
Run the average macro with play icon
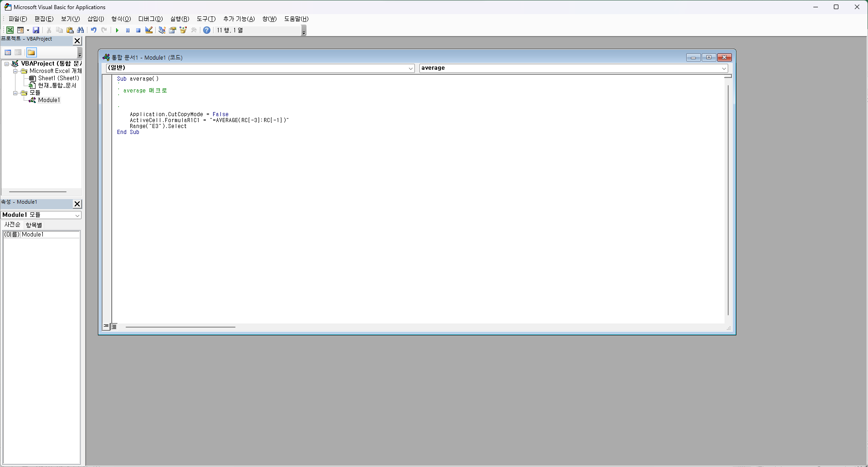117,30
